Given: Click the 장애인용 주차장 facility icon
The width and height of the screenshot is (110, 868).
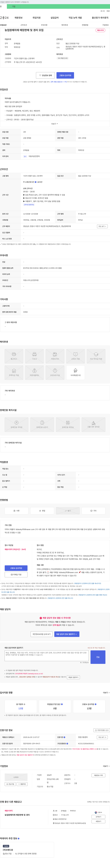Looking at the screenshot, I should [x=16, y=425].
